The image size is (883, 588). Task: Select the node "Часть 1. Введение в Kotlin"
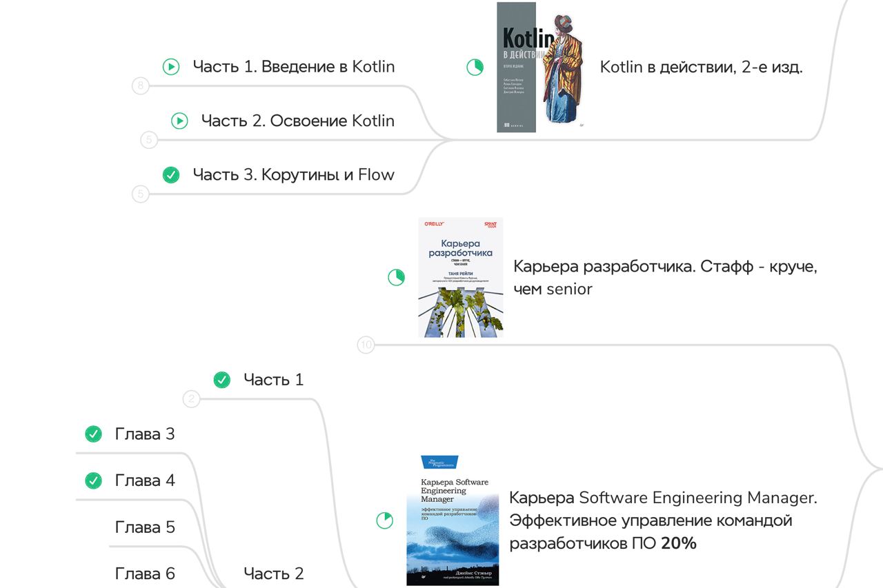coord(294,67)
